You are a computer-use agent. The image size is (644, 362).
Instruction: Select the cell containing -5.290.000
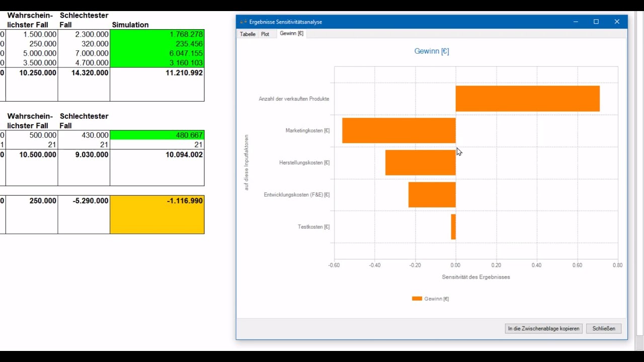(x=84, y=201)
